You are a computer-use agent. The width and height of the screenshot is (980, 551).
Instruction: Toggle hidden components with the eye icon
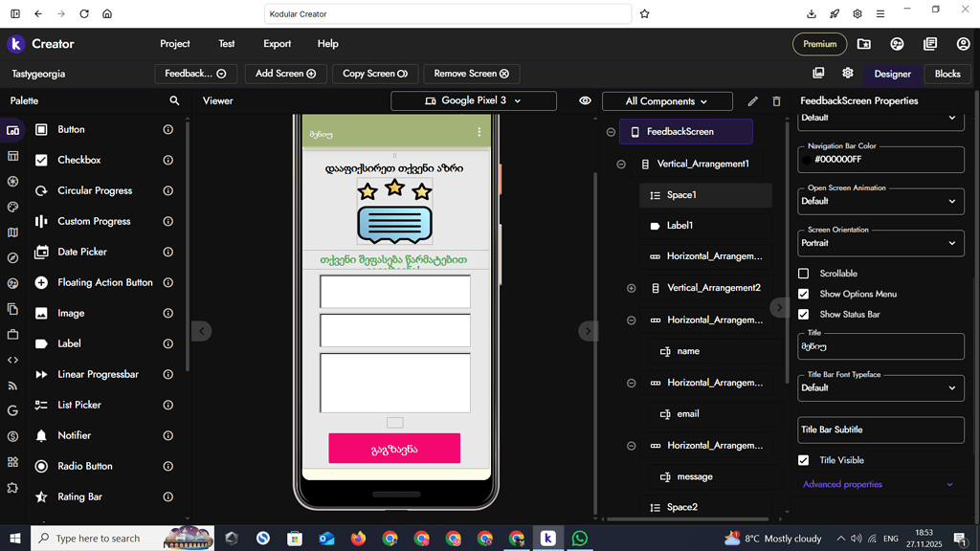click(x=585, y=100)
